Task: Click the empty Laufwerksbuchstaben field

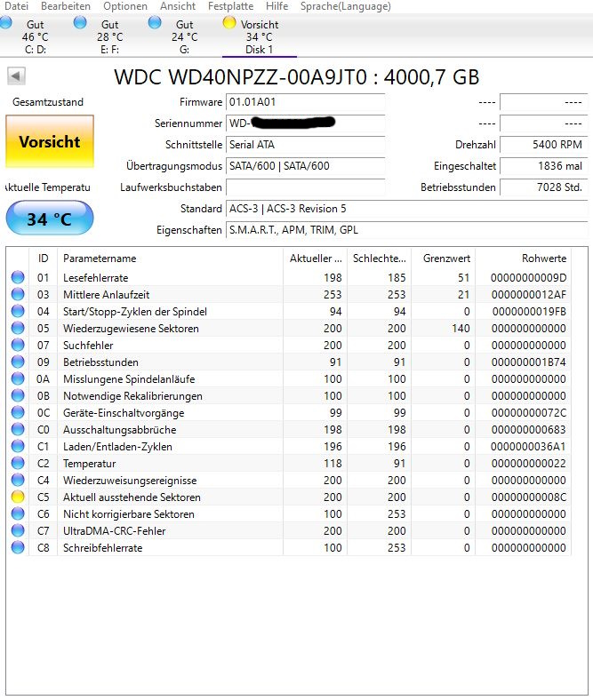Action: click(x=306, y=187)
